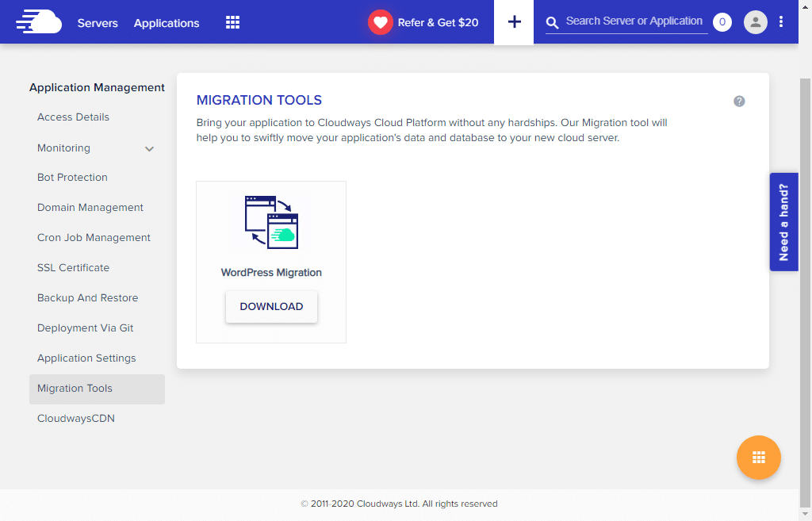
Task: Click the WordPress Migration card illustration
Action: 271,223
